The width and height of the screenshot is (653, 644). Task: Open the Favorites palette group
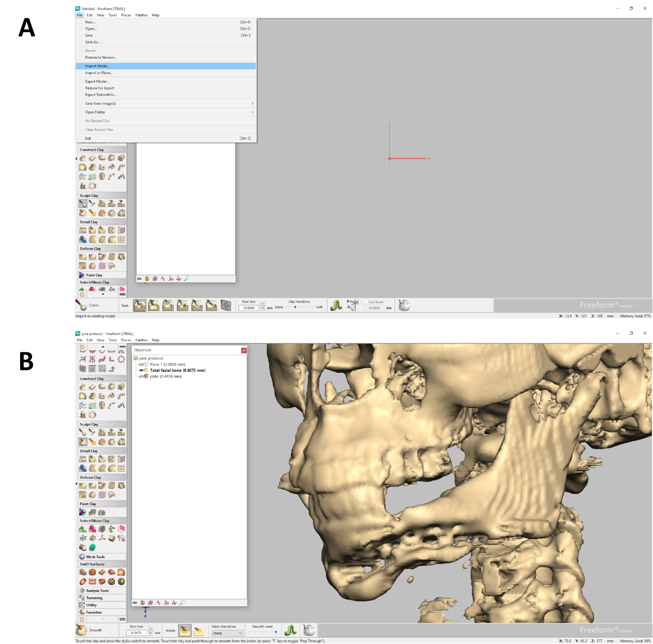point(102,612)
